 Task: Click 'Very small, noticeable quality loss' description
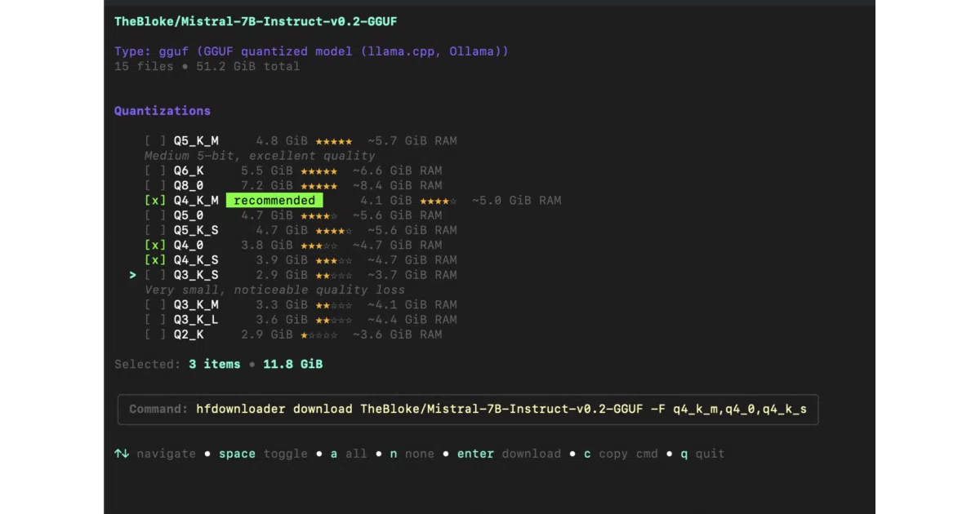tap(274, 290)
